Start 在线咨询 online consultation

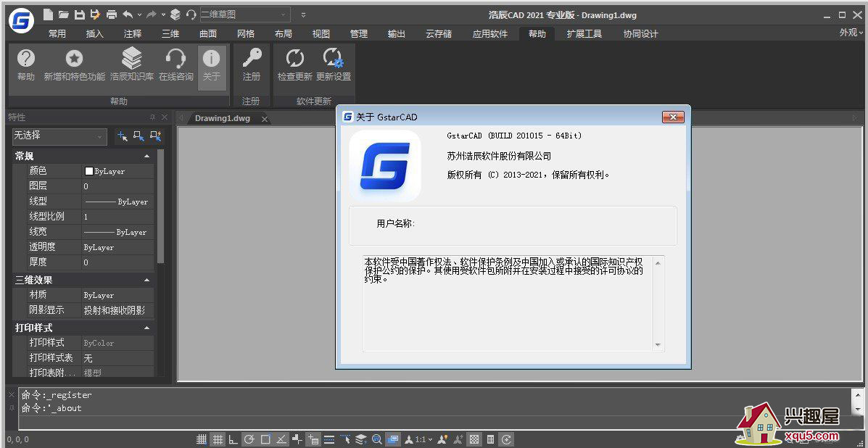tap(176, 65)
